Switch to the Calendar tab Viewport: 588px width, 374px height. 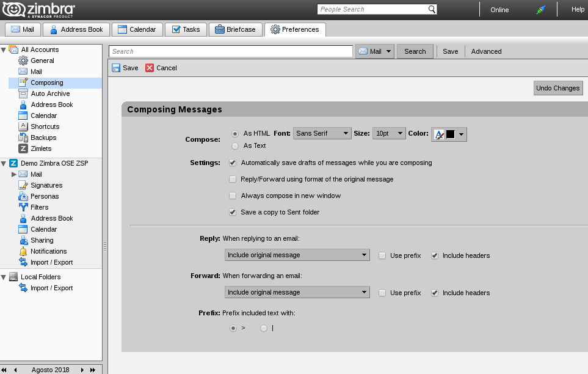point(137,29)
